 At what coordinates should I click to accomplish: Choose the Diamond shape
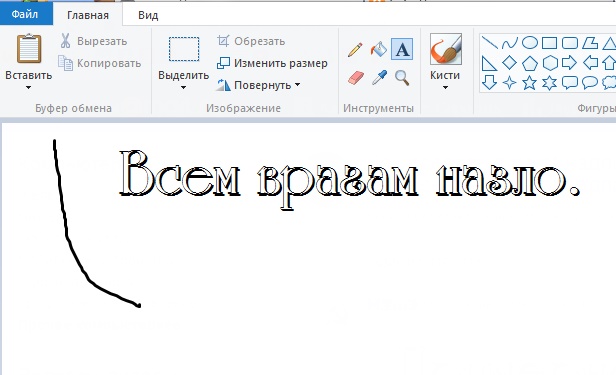[x=510, y=63]
